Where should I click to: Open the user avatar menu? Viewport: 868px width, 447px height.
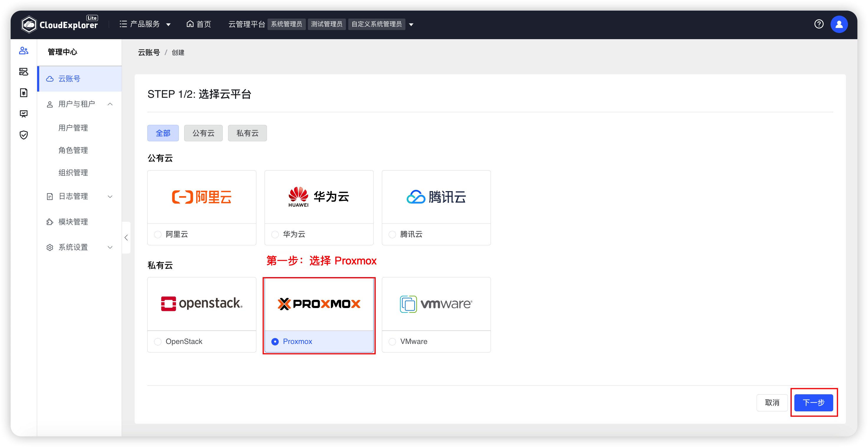(x=839, y=24)
